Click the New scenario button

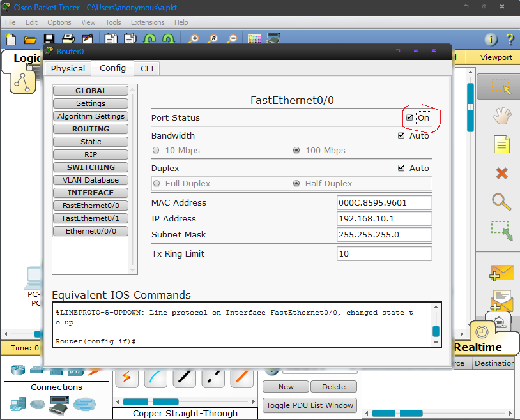pos(286,387)
